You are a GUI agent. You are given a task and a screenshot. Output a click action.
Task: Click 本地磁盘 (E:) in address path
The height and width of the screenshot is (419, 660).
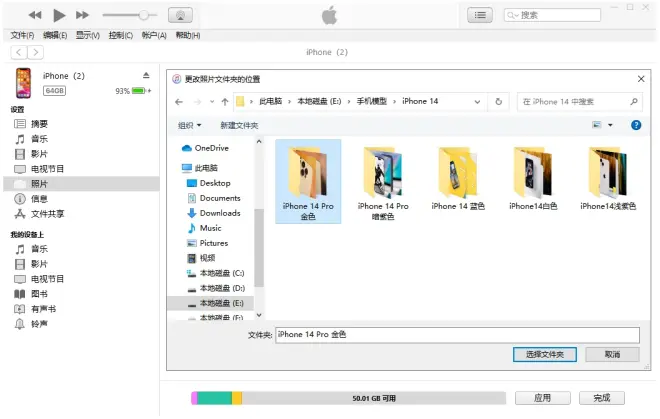click(319, 101)
